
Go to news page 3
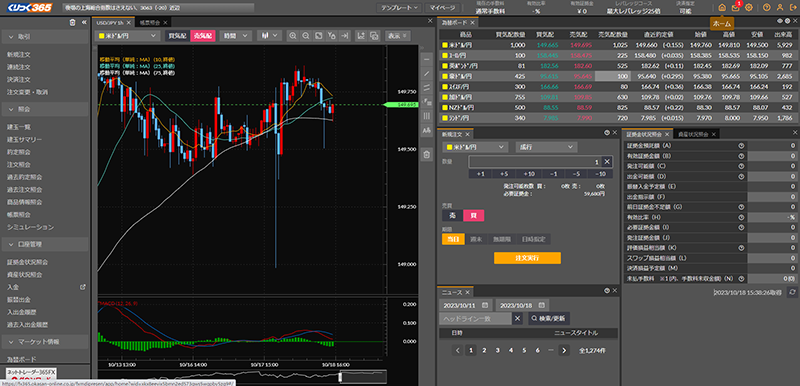(x=497, y=350)
